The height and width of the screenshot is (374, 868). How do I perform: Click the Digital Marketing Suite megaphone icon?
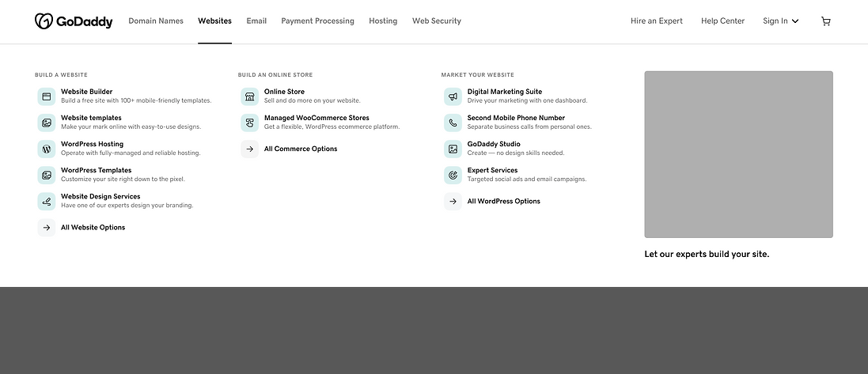[453, 96]
